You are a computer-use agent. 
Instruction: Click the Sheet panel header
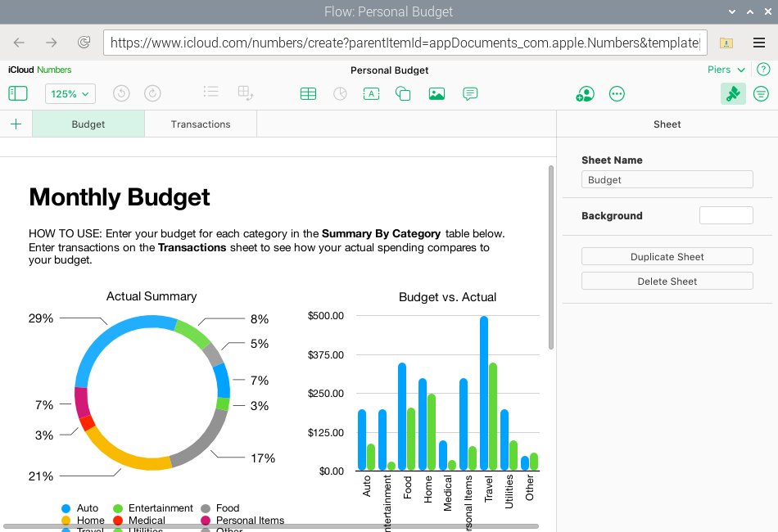click(x=667, y=124)
